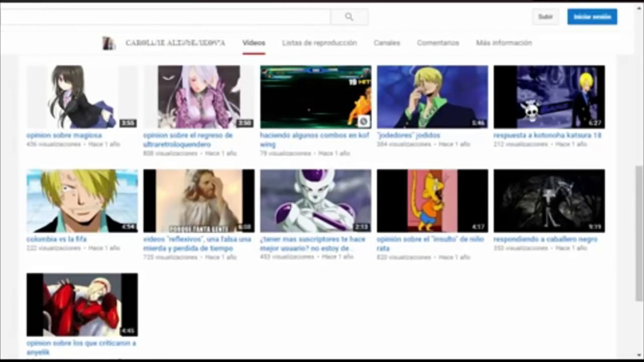Open 'respuesta a kotonoha katsura 18' thumbnail

click(x=549, y=97)
